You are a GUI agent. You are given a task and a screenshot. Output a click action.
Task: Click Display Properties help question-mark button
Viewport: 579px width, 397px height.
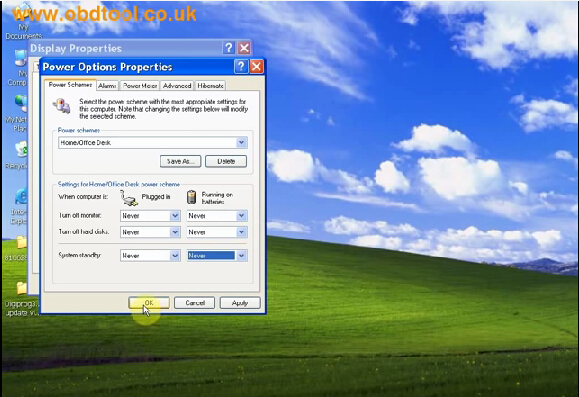(x=229, y=48)
